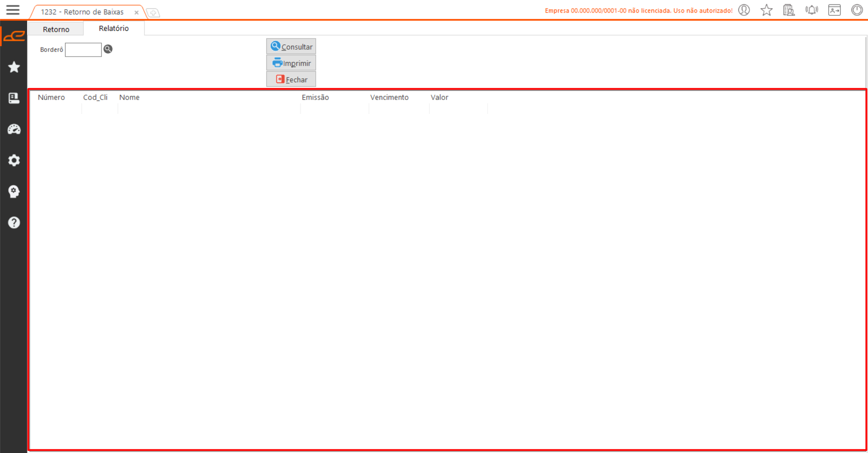Click the orange app logo in the sidebar

click(14, 36)
